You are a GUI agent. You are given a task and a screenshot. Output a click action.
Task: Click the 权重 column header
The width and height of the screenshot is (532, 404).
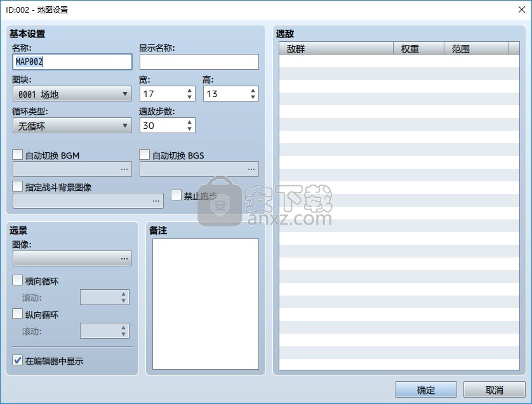pos(418,48)
